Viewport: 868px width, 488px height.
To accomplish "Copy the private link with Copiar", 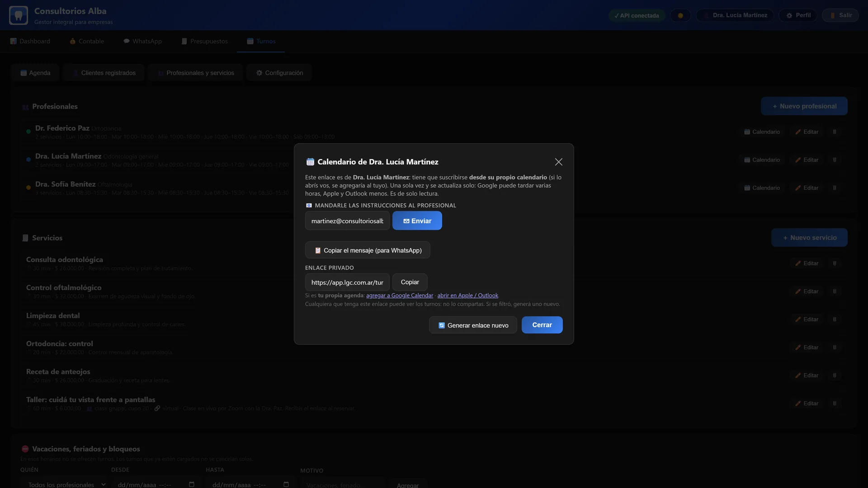I will 410,282.
